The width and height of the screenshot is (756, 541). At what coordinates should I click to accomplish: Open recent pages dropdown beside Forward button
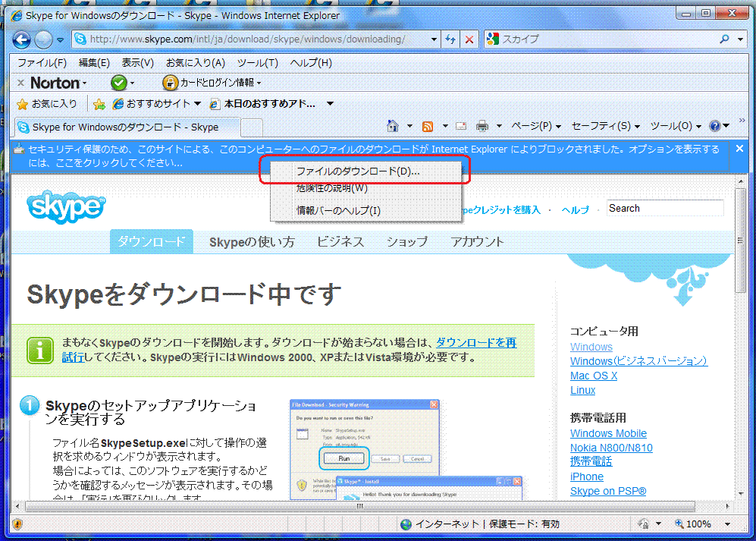point(60,40)
